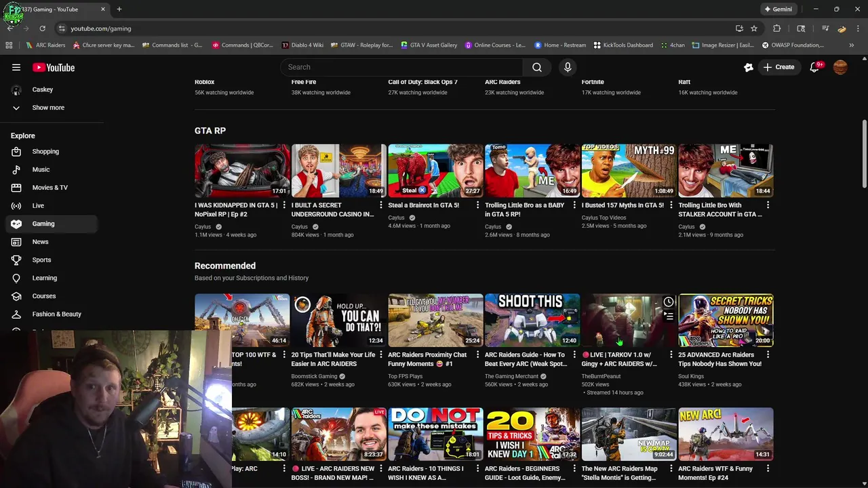Close the Gaming - YouTube tab
The height and width of the screenshot is (488, 868).
coord(103,9)
